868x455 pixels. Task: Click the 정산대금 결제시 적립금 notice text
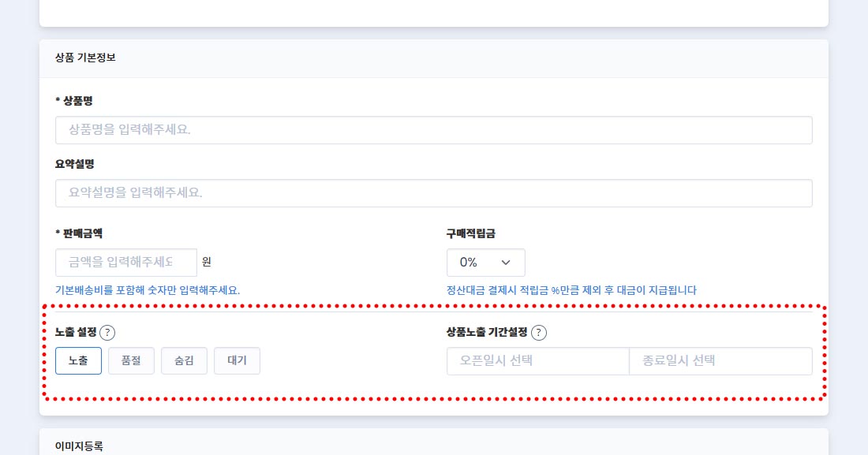pyautogui.click(x=571, y=290)
